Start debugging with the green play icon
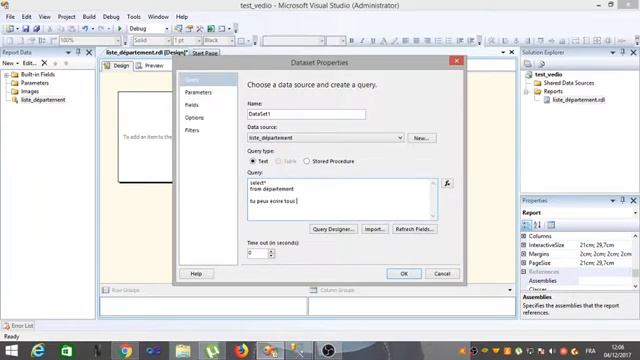This screenshot has width=640, height=360. click(120, 29)
